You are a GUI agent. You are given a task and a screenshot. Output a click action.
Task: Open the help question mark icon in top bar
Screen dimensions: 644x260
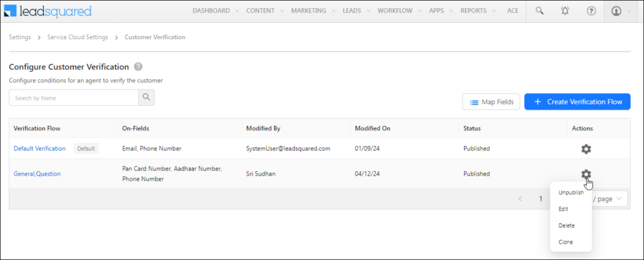pos(591,11)
